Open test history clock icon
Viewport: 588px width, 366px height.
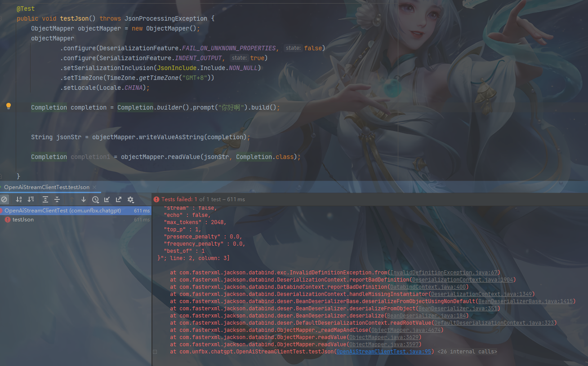(x=95, y=199)
